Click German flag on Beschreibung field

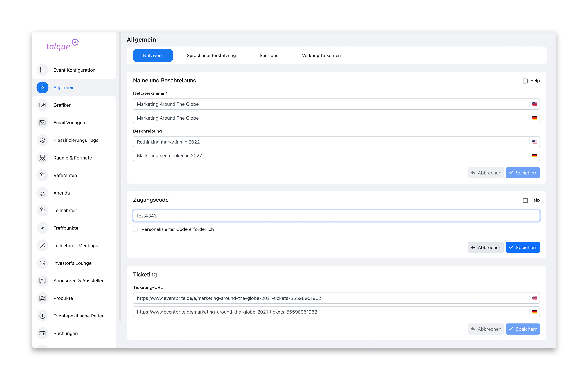click(x=534, y=155)
